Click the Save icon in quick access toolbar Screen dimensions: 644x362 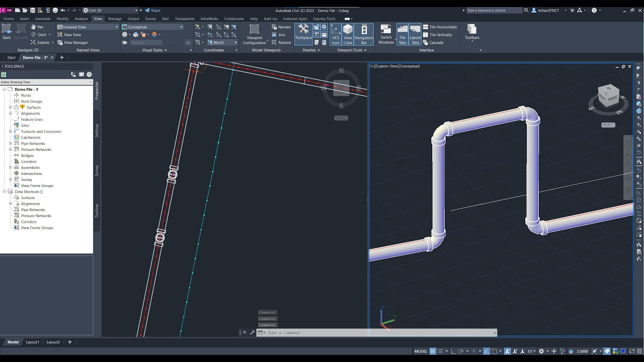pyautogui.click(x=33, y=10)
